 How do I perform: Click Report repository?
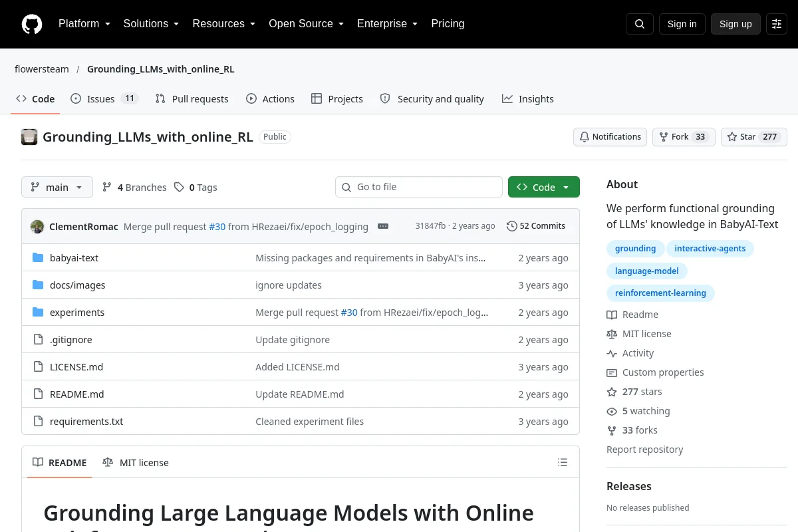pos(645,450)
